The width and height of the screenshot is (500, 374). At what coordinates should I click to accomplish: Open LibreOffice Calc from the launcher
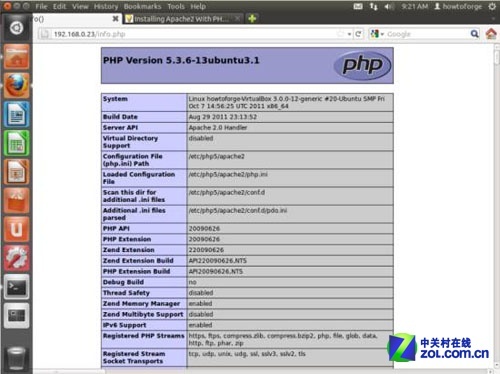[16, 143]
